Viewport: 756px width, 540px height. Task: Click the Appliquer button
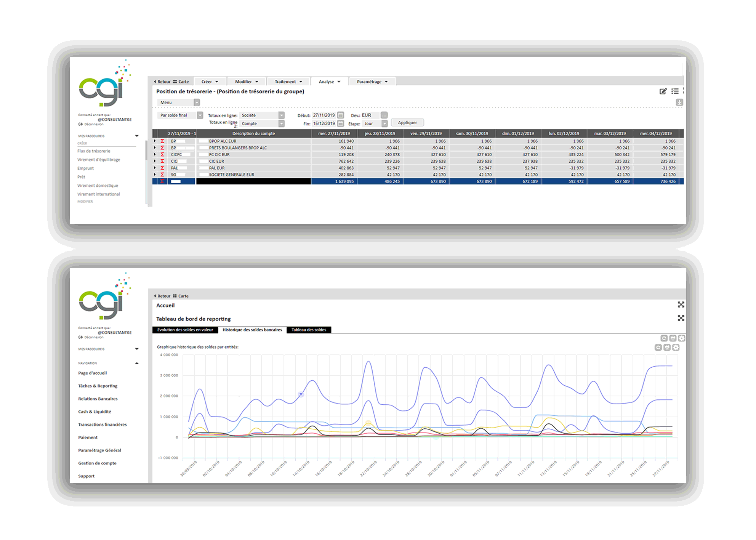407,123
